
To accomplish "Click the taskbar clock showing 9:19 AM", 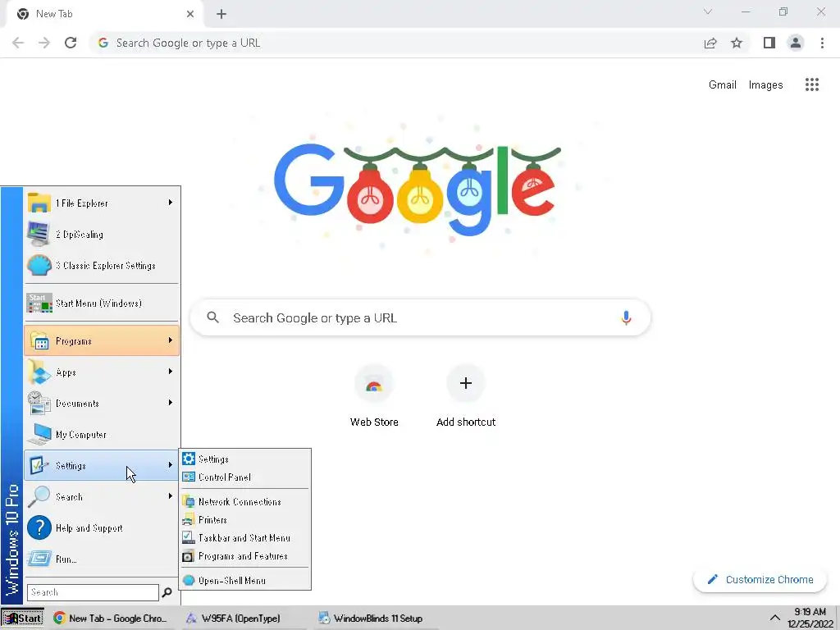I will click(x=810, y=618).
